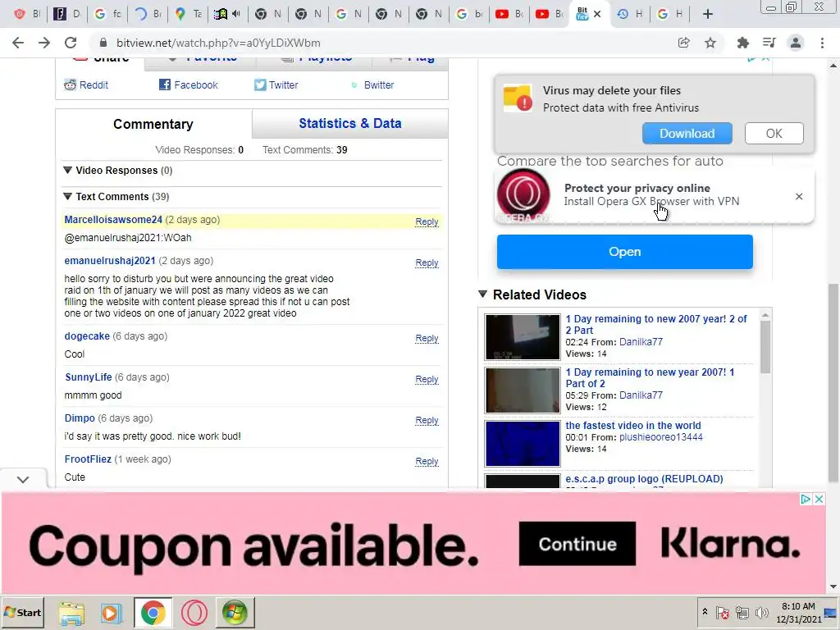Reply to dogecake's comment
This screenshot has width=840, height=630.
[427, 339]
